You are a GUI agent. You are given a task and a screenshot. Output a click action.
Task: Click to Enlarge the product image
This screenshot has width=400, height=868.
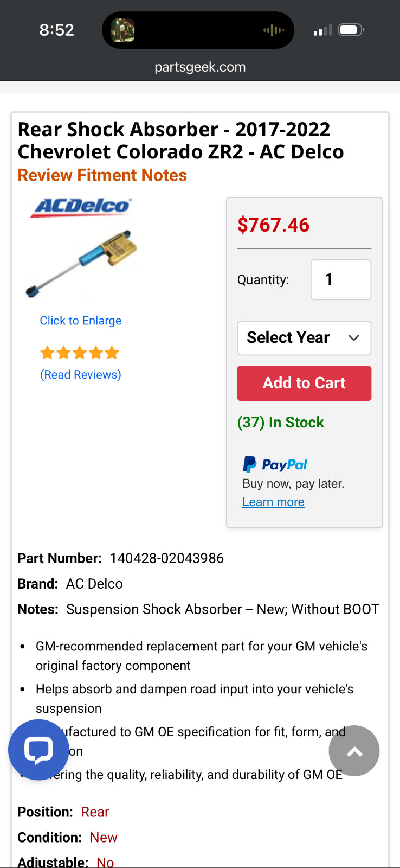(x=81, y=321)
